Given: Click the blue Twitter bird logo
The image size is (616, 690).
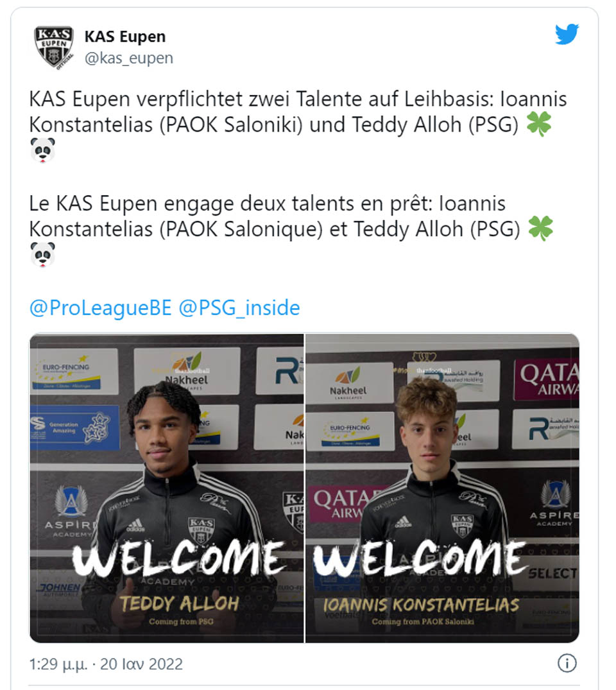Looking at the screenshot, I should click(567, 35).
